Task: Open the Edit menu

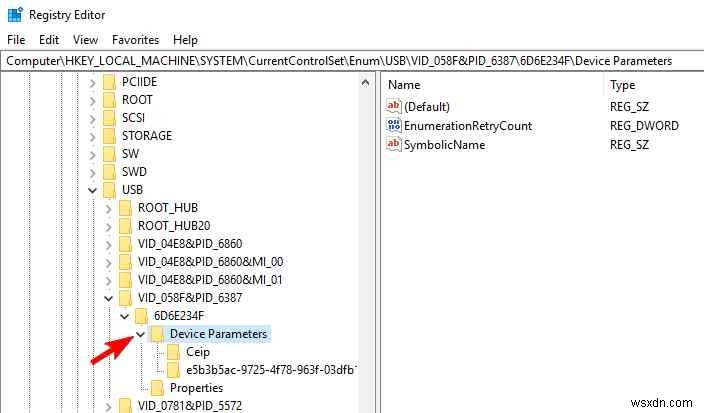Action: (49, 40)
